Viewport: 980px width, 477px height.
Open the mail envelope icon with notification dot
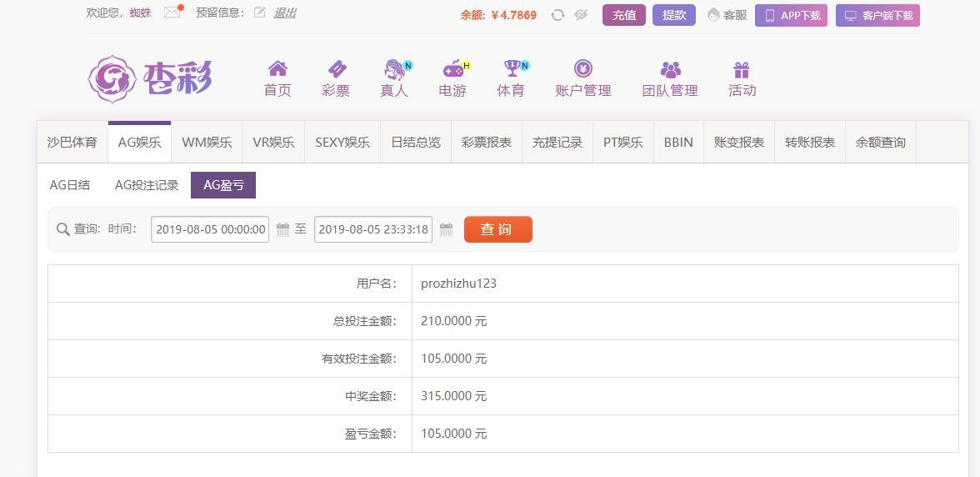[172, 12]
